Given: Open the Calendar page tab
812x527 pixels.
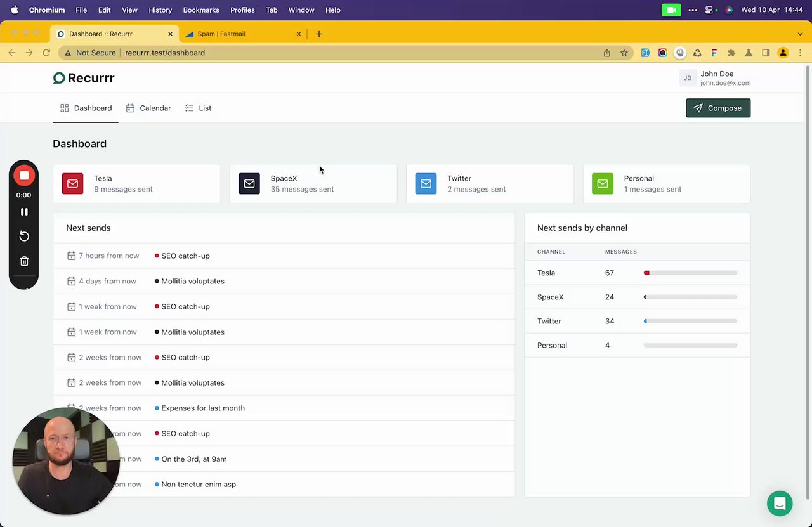Looking at the screenshot, I should 148,108.
